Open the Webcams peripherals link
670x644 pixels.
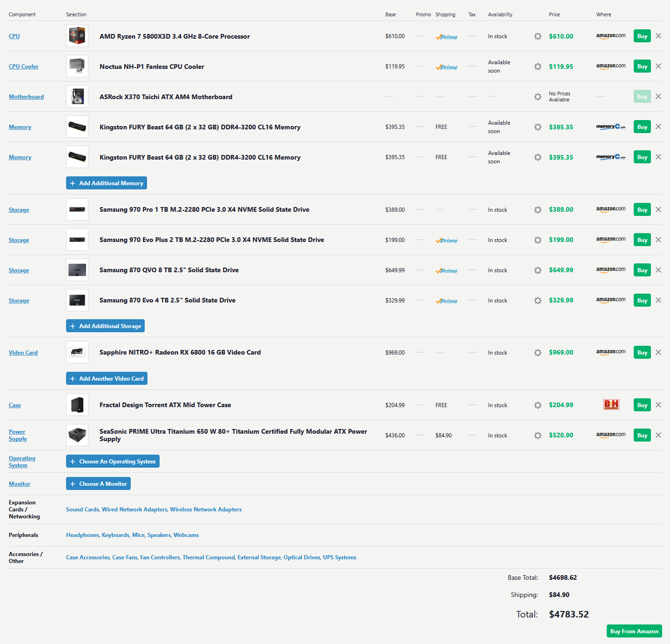[186, 535]
